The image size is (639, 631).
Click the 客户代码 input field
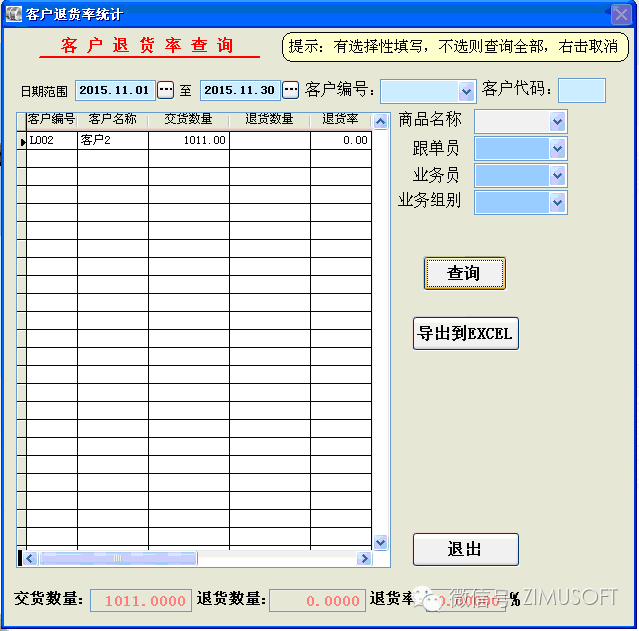pyautogui.click(x=581, y=90)
